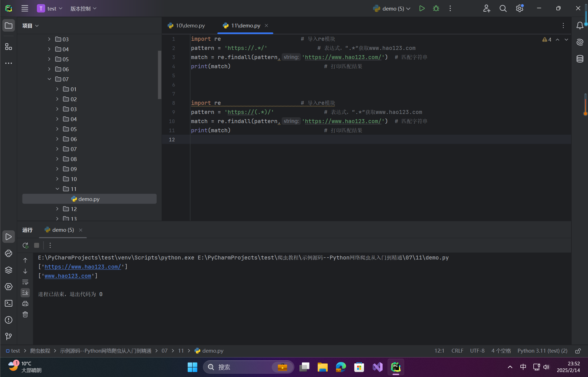Screen dimensions: 588x377
Task: Open the Database tool window
Action: pos(580,59)
